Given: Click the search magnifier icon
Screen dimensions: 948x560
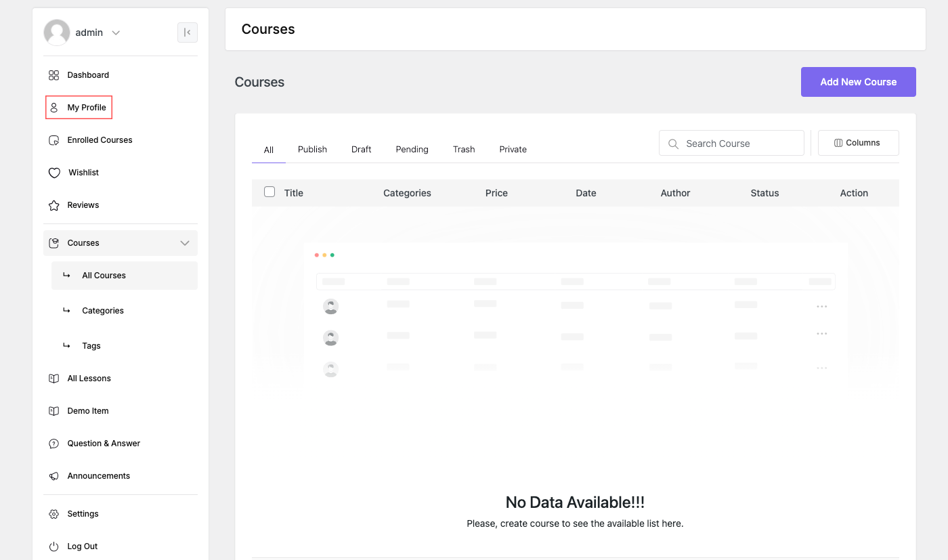Looking at the screenshot, I should click(673, 144).
